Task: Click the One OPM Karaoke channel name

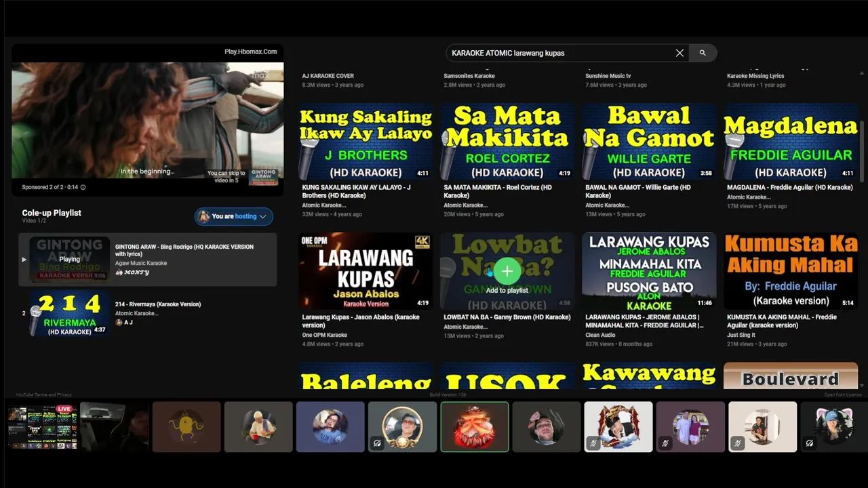Action: (325, 335)
